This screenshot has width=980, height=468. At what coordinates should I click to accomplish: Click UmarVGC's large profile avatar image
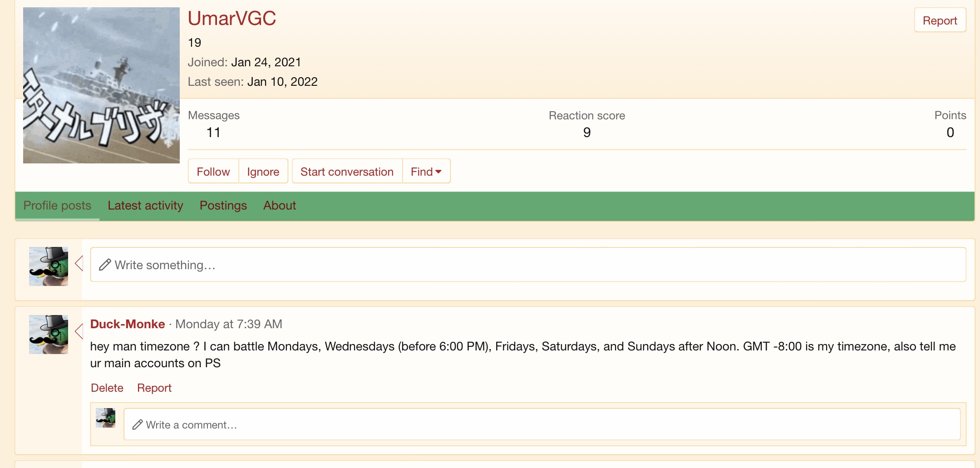pyautogui.click(x=101, y=85)
